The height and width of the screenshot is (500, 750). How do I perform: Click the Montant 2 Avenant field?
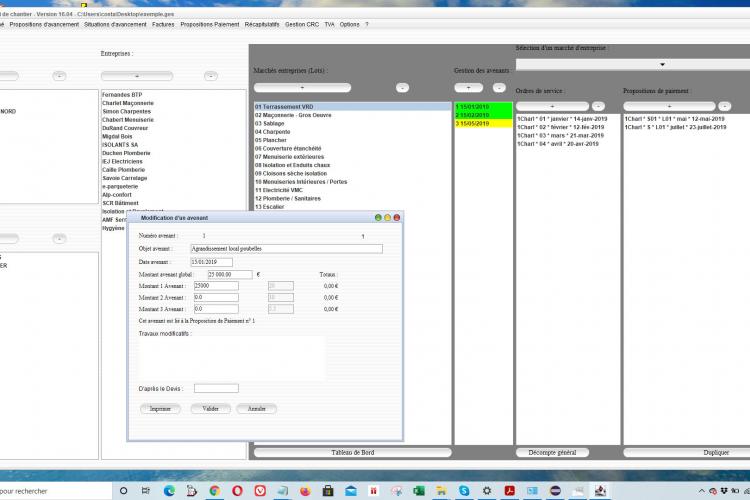(x=216, y=297)
